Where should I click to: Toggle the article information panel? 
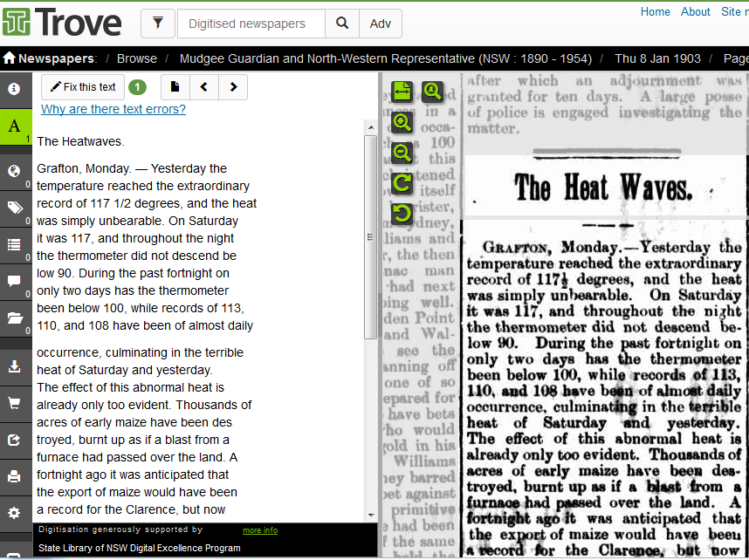point(15,88)
